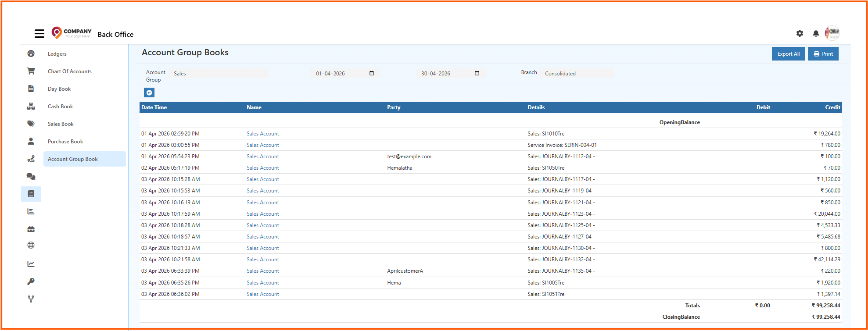Viewport: 868px width, 331px height.
Task: Open the inventory boxes sidebar icon
Action: (x=31, y=106)
